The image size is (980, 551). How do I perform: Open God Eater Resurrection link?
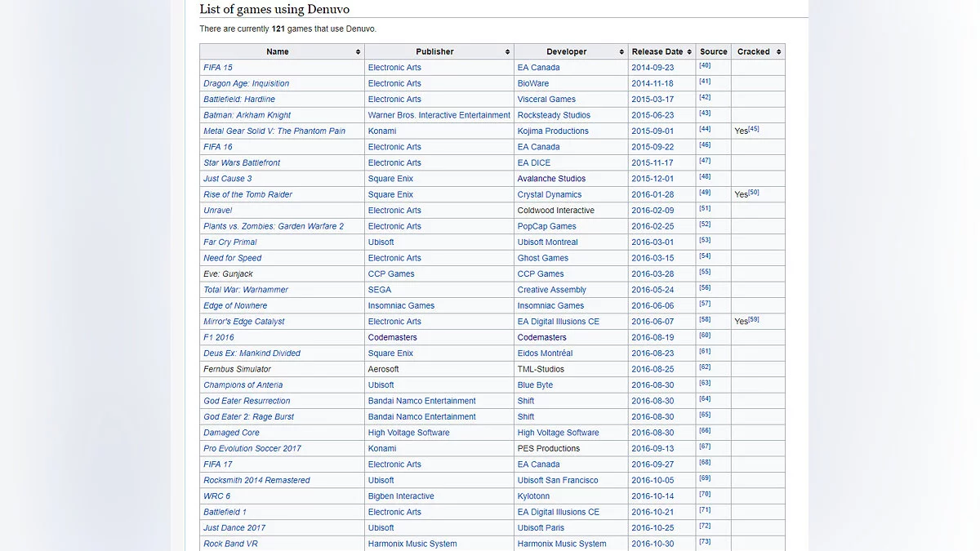click(x=247, y=402)
